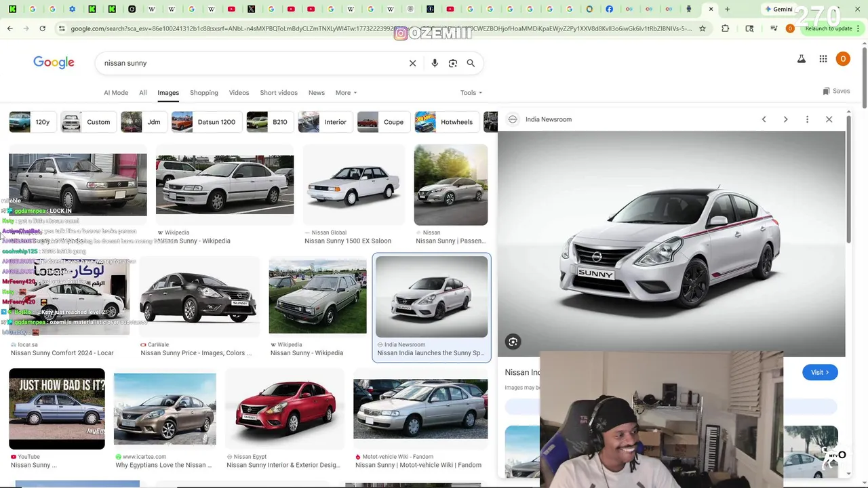Screen dimensions: 868x488
Task: Click the Google logo
Action: 54,62
